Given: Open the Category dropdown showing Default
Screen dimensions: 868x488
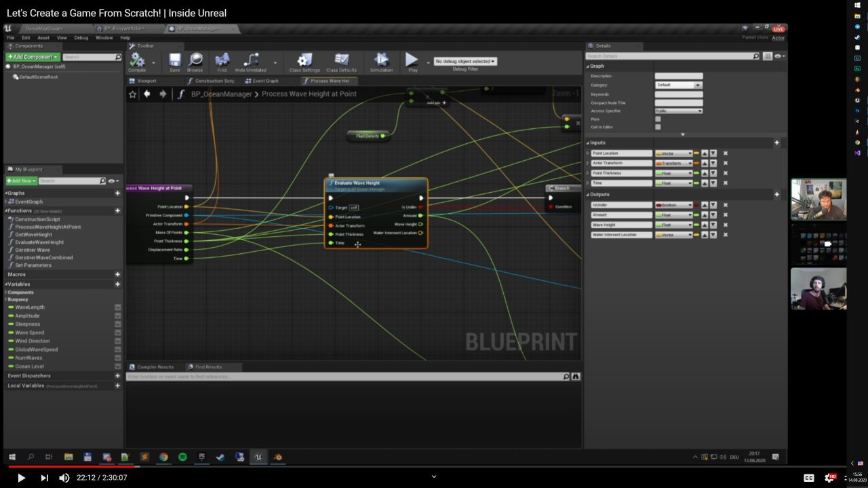Looking at the screenshot, I should pos(679,85).
